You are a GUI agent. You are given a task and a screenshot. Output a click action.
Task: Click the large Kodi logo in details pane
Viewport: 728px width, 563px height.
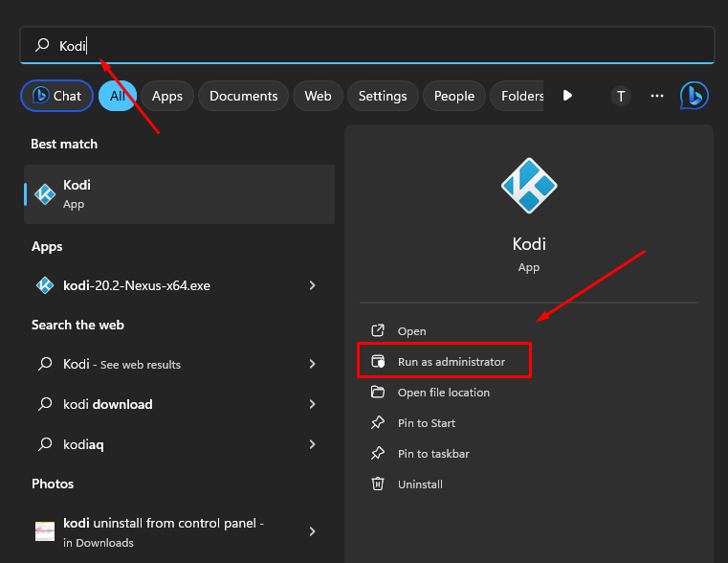tap(529, 185)
